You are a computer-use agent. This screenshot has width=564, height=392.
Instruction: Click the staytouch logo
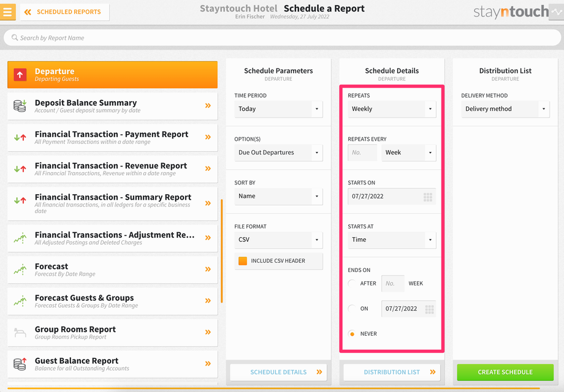pos(511,12)
